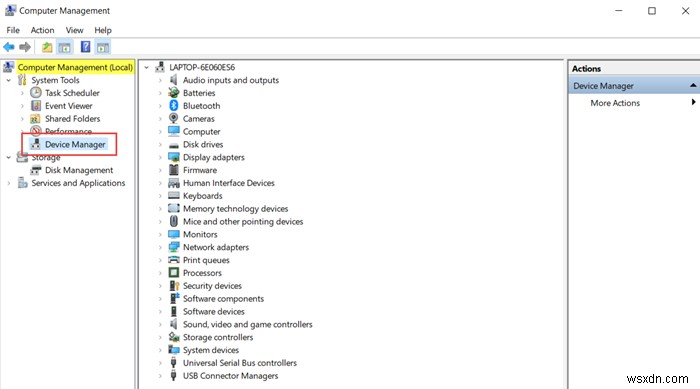700x389 pixels.
Task: Click the Universal Serial Bus controllers icon
Action: 174,363
